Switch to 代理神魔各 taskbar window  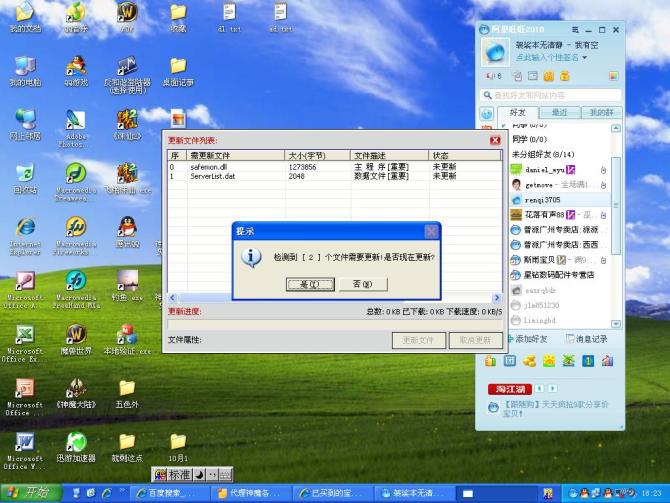pos(252,494)
